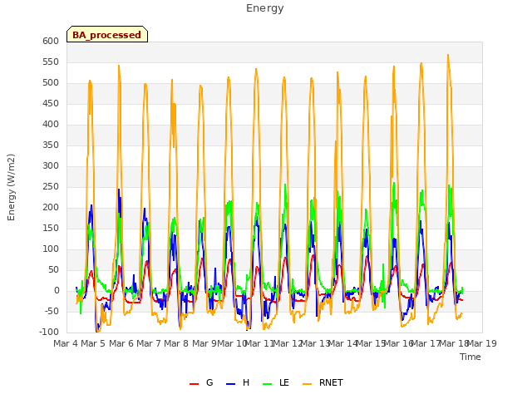Toggle the H series legend entry
This screenshot has width=532, height=399.
[238, 382]
